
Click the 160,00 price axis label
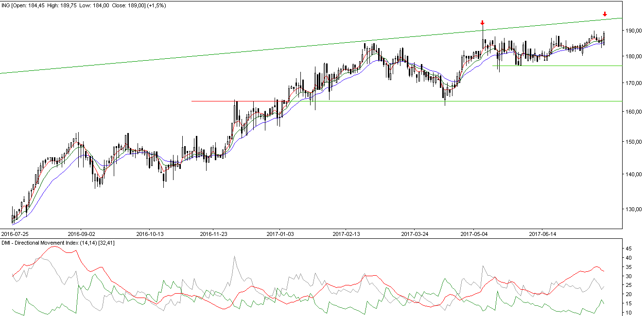tap(633, 111)
